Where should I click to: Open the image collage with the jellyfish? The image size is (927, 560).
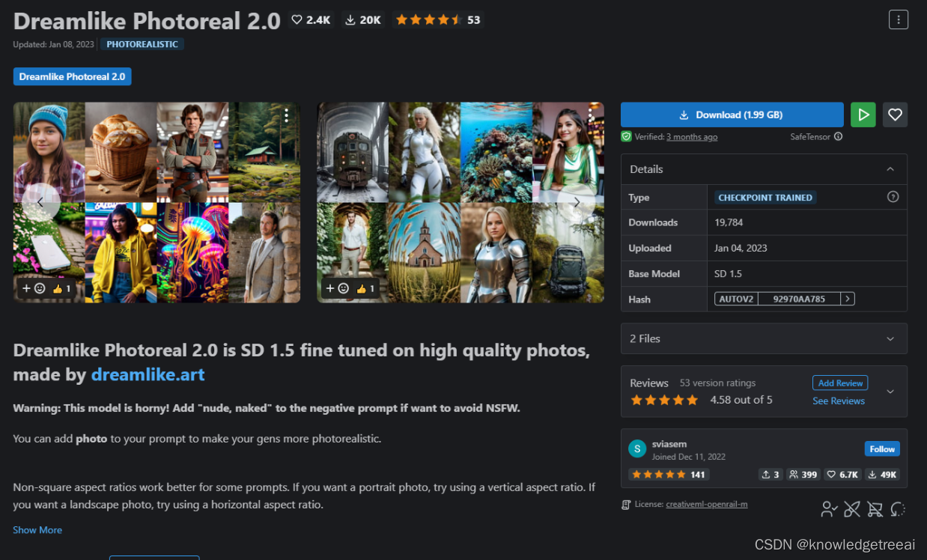point(156,202)
